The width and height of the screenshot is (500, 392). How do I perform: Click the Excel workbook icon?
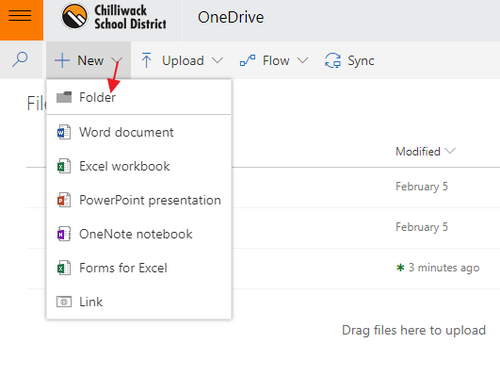[64, 166]
